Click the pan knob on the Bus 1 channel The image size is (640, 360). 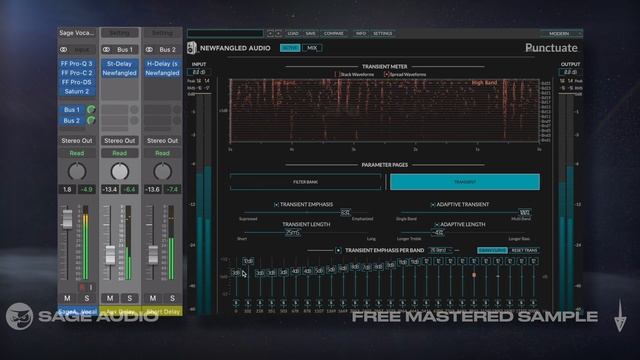120,171
